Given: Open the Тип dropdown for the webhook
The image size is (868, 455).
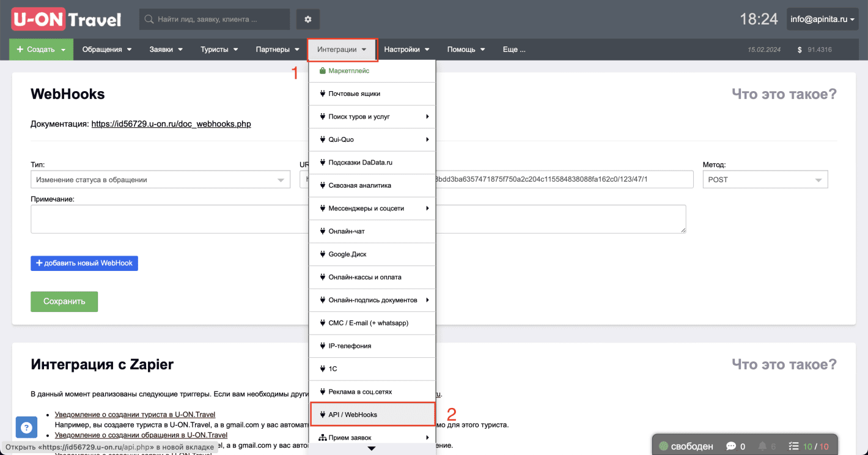Looking at the screenshot, I should click(160, 180).
